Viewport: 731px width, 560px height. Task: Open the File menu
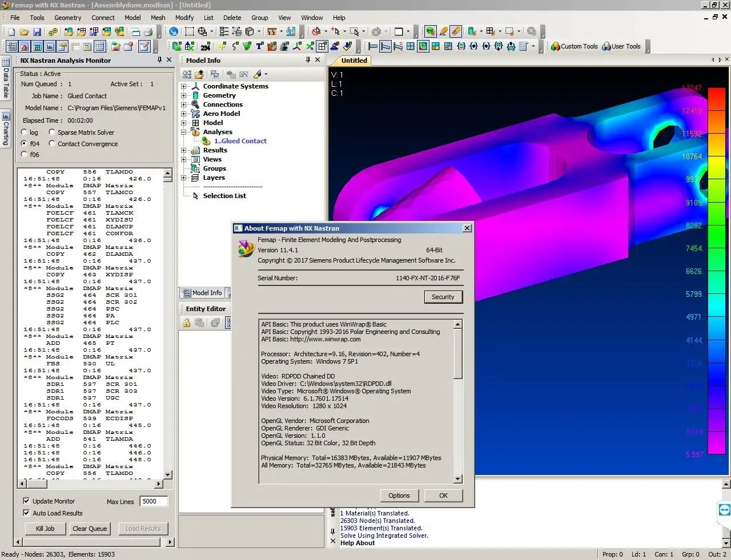click(x=15, y=18)
